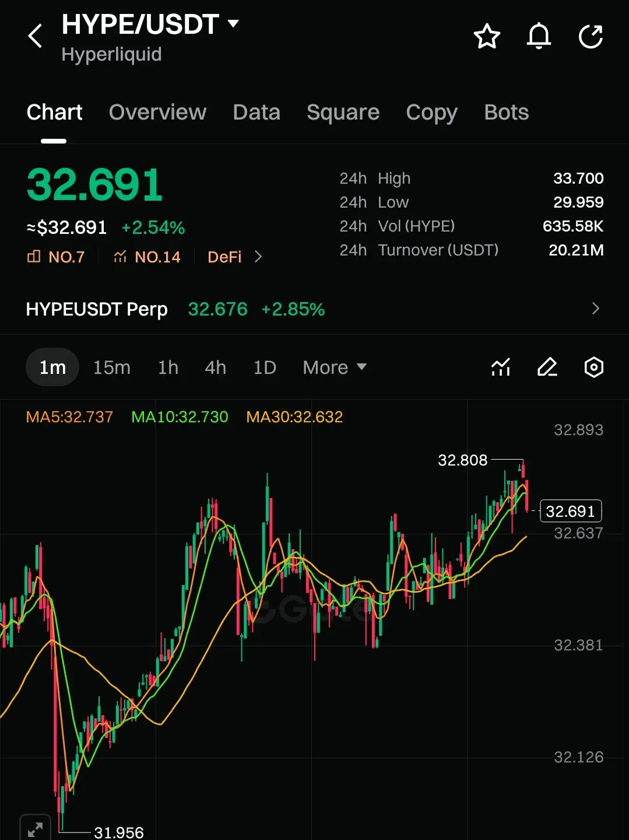Tap the current price tag 32.691 on chart
Image resolution: width=629 pixels, height=840 pixels.
(571, 511)
